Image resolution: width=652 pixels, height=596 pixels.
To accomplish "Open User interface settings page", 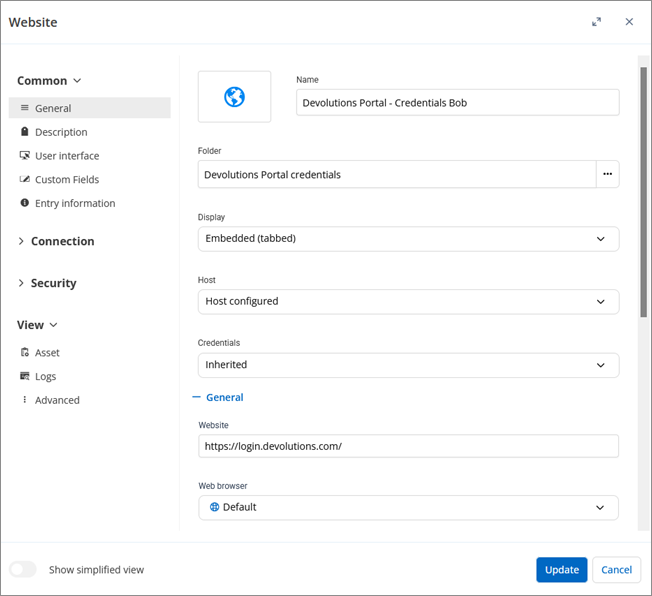I will [67, 156].
